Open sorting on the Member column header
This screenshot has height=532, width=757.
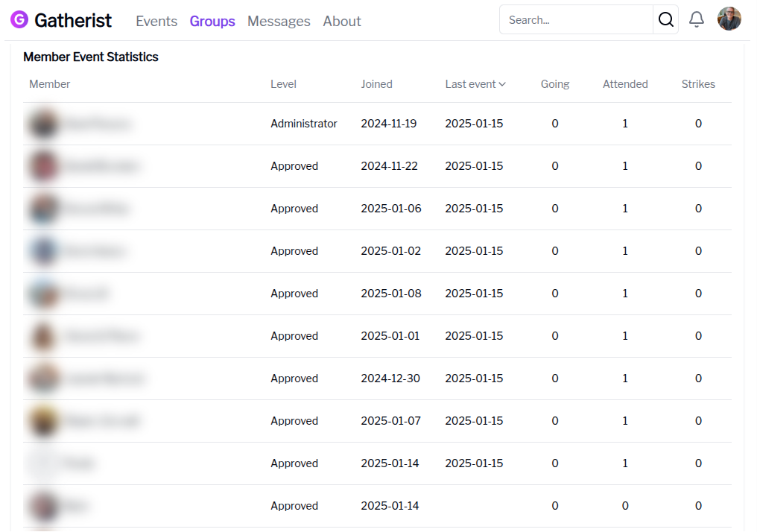[49, 83]
